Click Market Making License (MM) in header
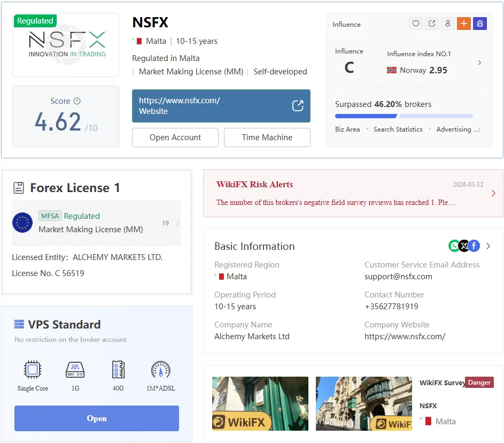Screen dimensions: 504x443 (191, 72)
